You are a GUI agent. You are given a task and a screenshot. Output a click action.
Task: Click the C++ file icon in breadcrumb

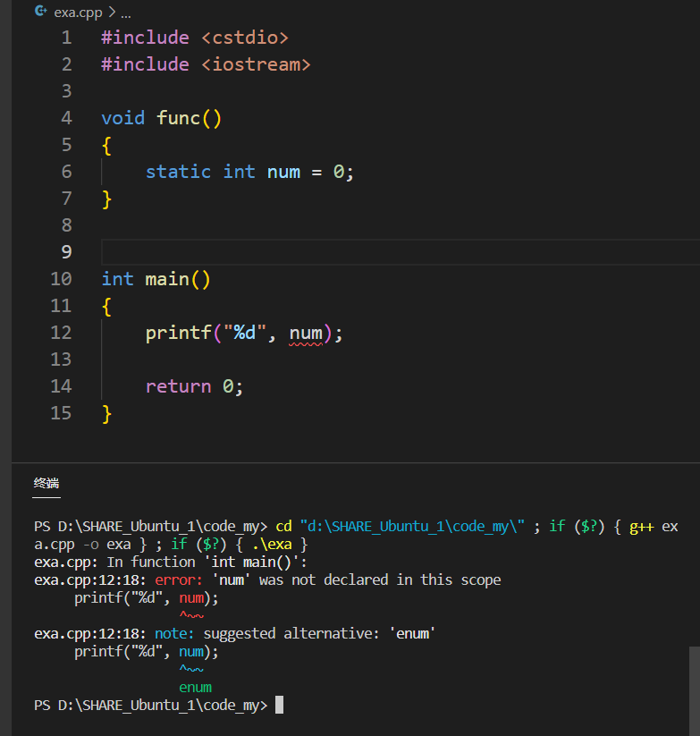click(41, 13)
